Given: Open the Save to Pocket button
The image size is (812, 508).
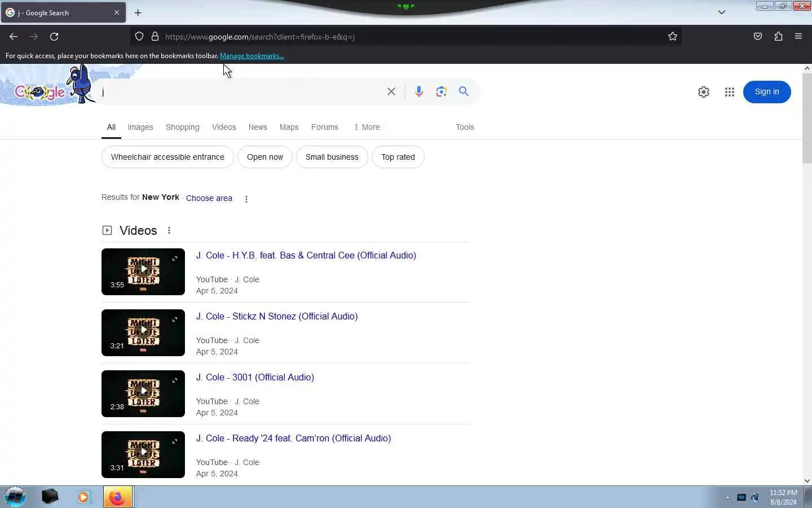Looking at the screenshot, I should (758, 37).
